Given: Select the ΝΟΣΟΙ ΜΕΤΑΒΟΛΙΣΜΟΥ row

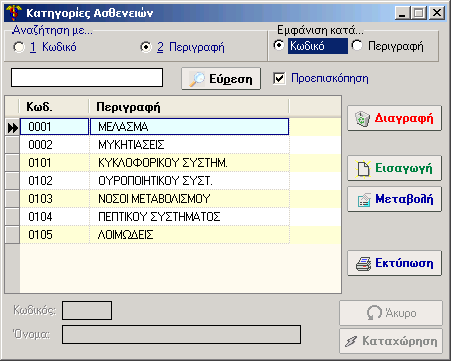Looking at the screenshot, I should [189, 199].
